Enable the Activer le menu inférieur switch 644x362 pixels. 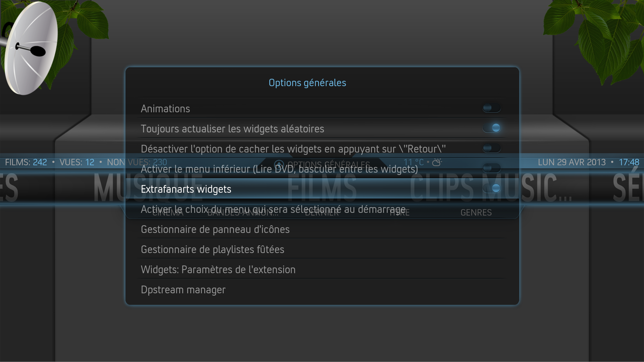[491, 168]
